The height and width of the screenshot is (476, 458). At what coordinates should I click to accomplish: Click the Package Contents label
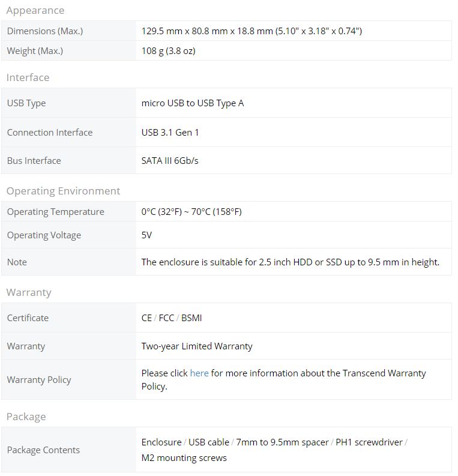coord(43,450)
